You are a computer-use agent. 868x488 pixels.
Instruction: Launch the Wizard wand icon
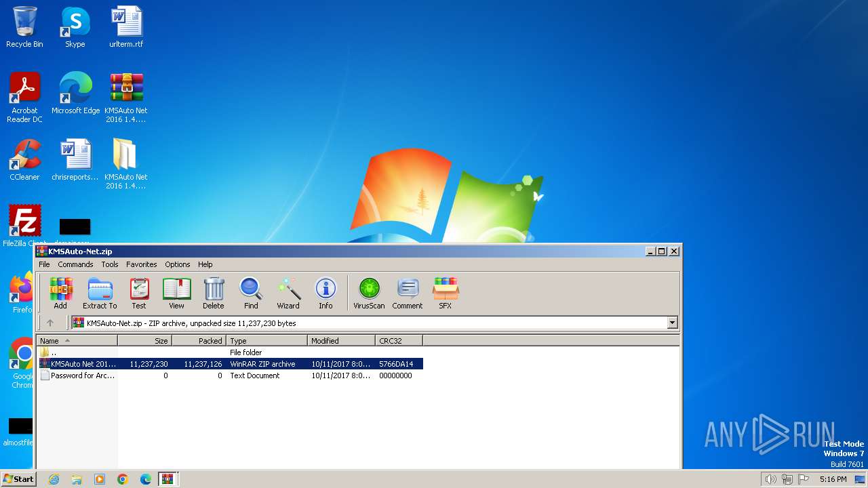click(288, 293)
